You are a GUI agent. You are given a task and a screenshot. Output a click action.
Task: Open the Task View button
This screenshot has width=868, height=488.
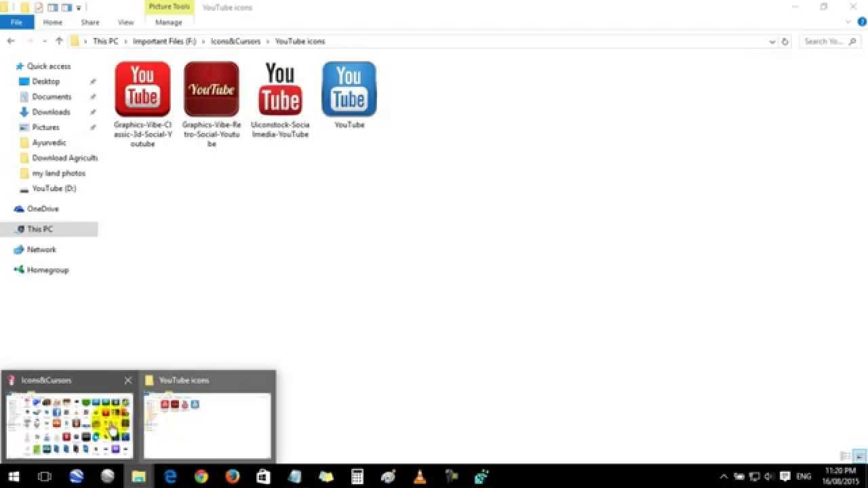(x=44, y=476)
